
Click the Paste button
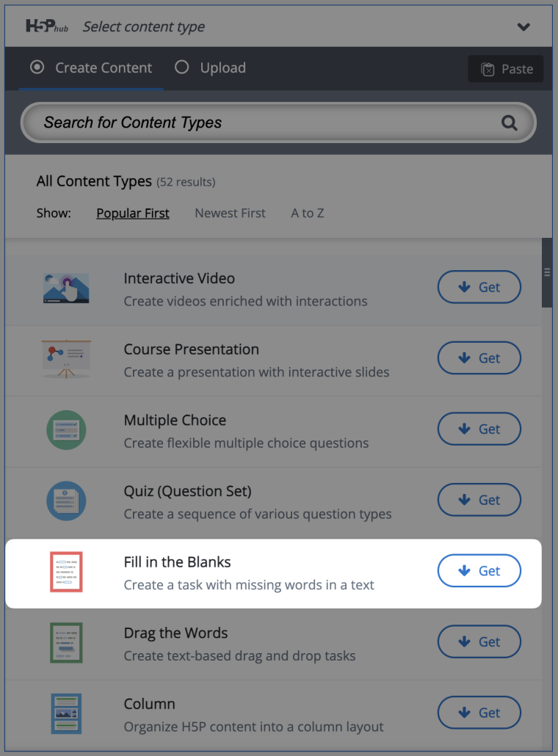[505, 68]
